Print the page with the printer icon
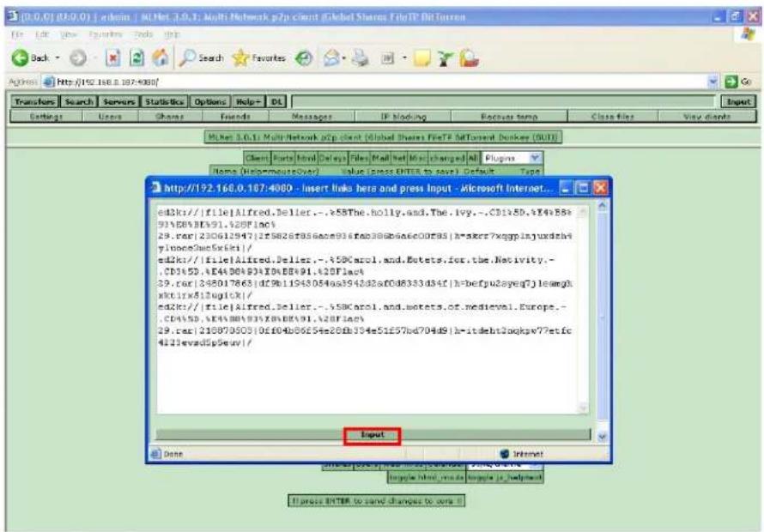 click(x=361, y=58)
